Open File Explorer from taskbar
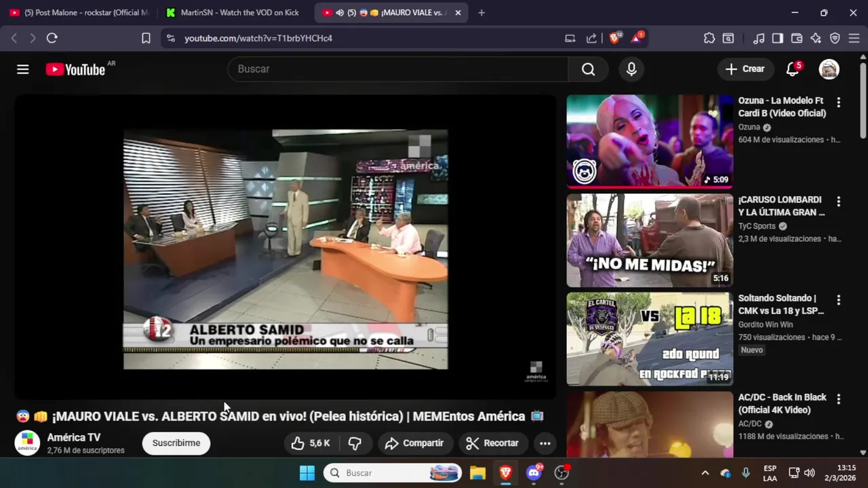The image size is (868, 488). (x=477, y=473)
